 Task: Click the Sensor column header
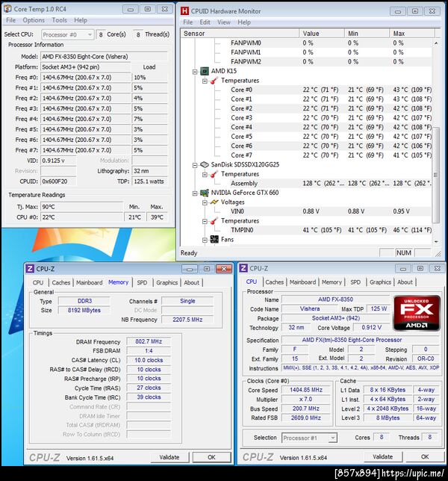pos(240,34)
